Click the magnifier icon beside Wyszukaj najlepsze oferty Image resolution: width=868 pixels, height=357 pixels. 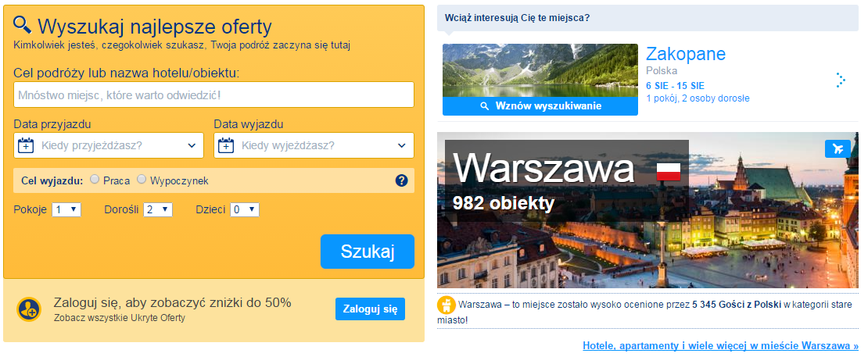(x=23, y=26)
